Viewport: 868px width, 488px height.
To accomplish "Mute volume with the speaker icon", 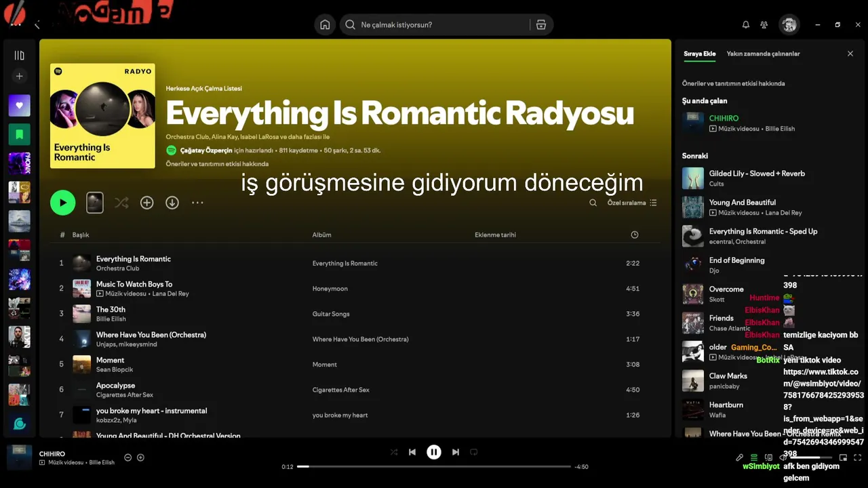I will [x=783, y=457].
